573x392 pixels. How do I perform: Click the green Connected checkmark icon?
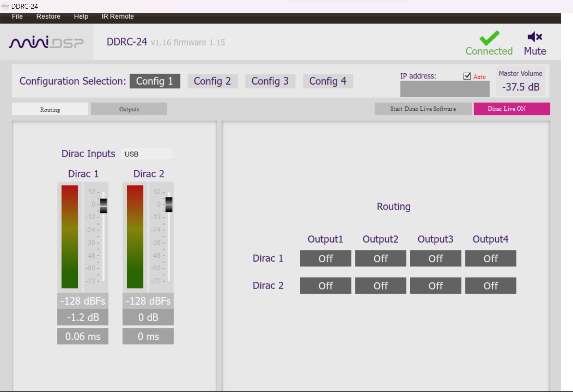click(x=489, y=38)
